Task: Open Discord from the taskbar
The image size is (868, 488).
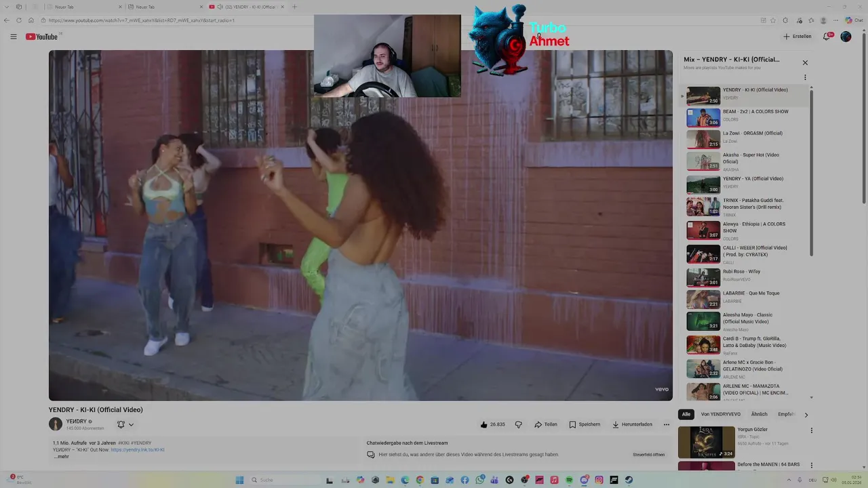Action: pyautogui.click(x=585, y=480)
